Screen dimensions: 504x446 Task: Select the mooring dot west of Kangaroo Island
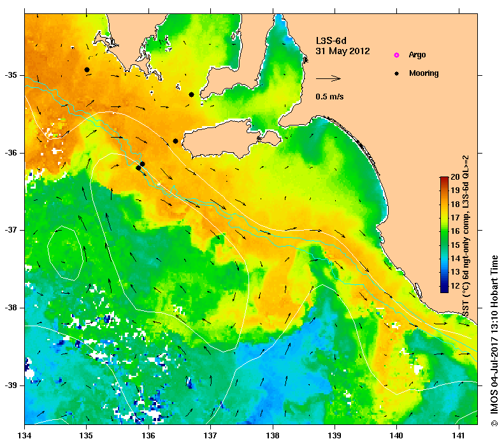(x=175, y=141)
